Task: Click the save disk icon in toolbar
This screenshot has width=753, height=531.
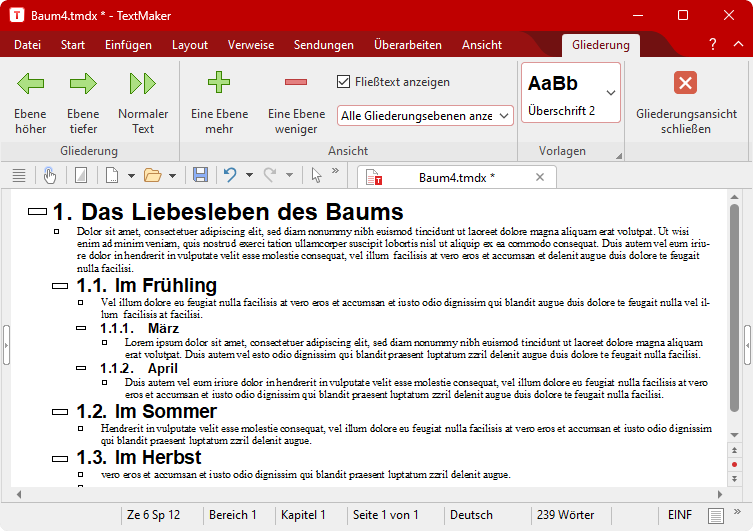Action: [200, 175]
